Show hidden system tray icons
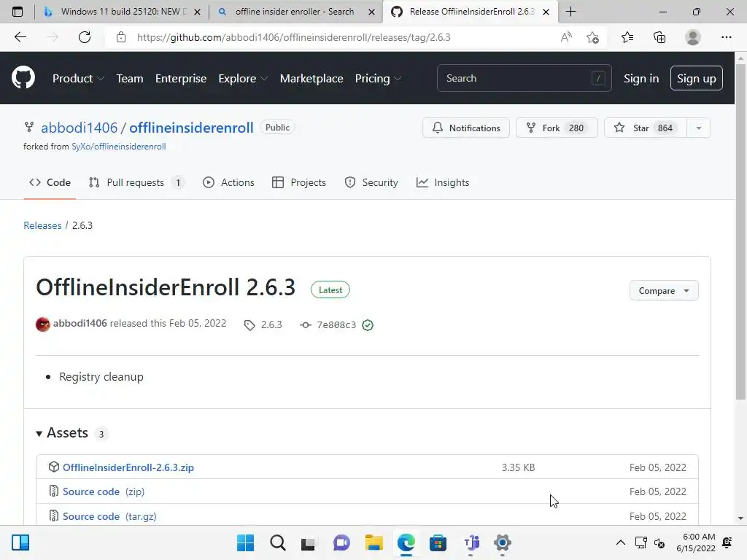Viewport: 747px width, 560px height. coord(621,542)
